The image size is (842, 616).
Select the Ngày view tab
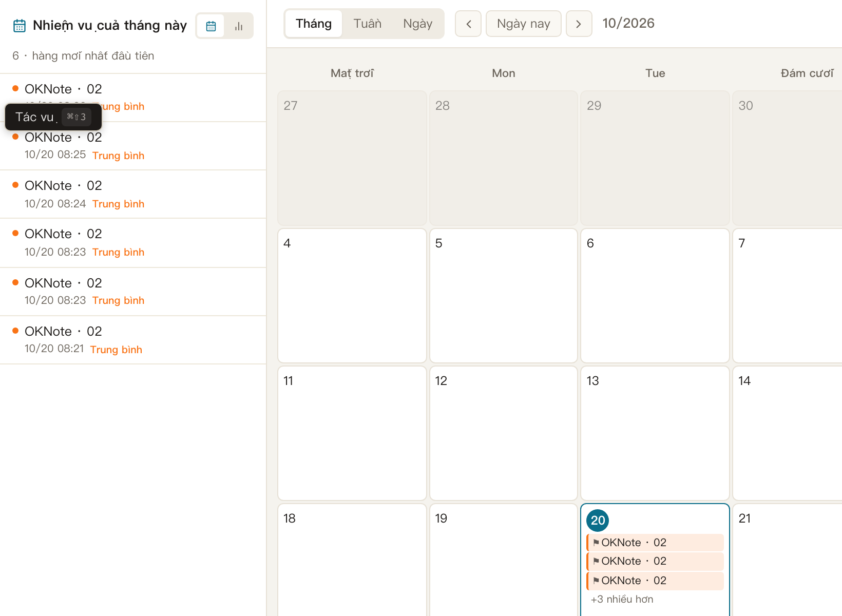pos(417,24)
